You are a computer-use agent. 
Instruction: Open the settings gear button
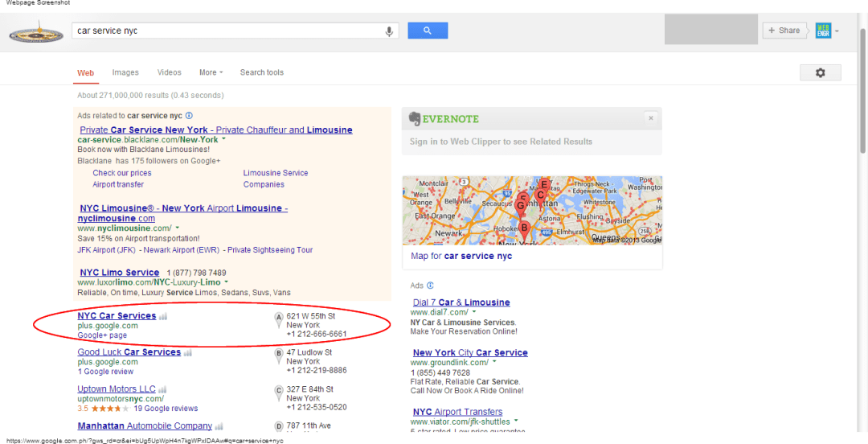[x=821, y=72]
